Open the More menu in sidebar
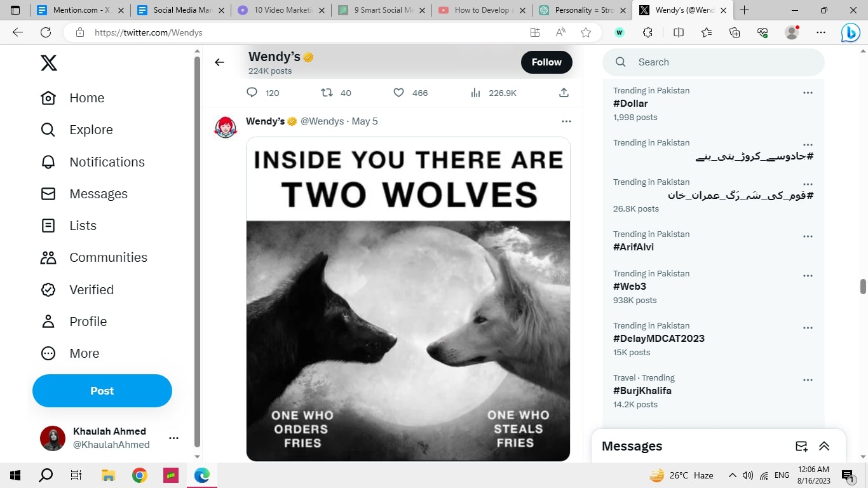Screen dimensions: 868x488 [69, 353]
